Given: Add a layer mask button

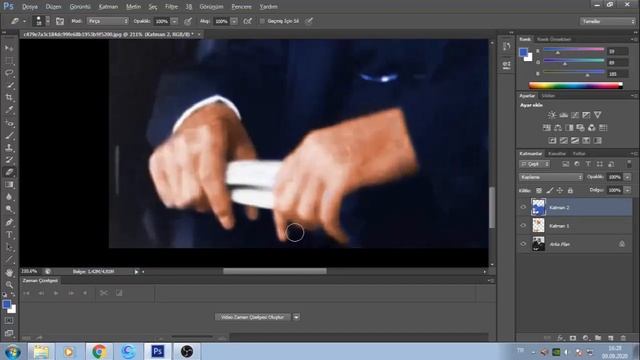Looking at the screenshot, I should coord(573,338).
